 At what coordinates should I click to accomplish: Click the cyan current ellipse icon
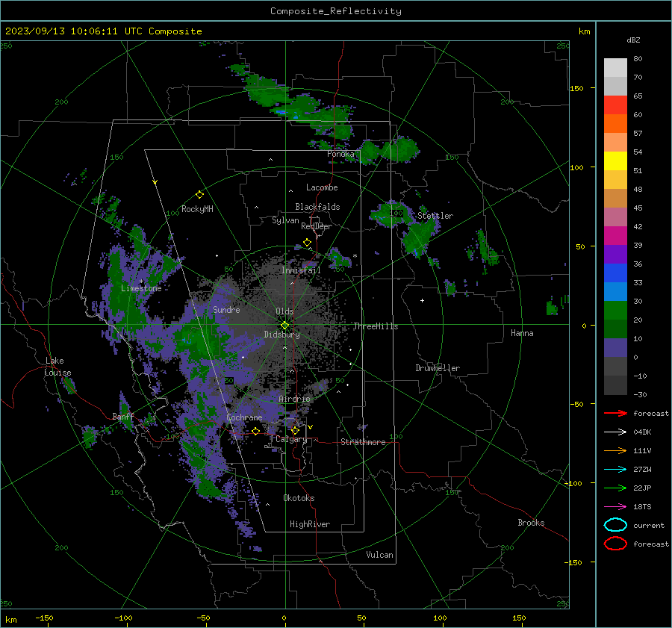pyautogui.click(x=615, y=525)
